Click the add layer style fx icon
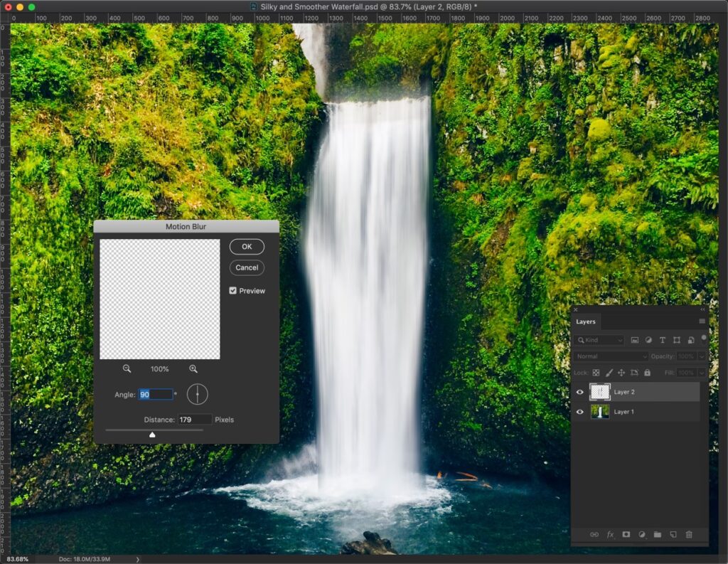 610,534
